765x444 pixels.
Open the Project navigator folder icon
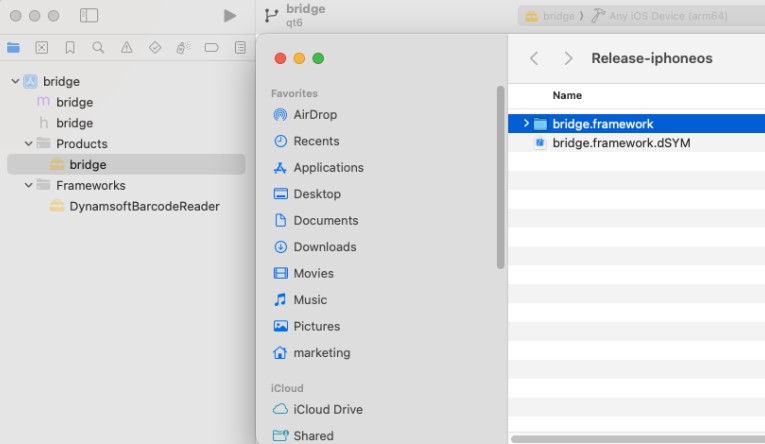click(x=13, y=47)
